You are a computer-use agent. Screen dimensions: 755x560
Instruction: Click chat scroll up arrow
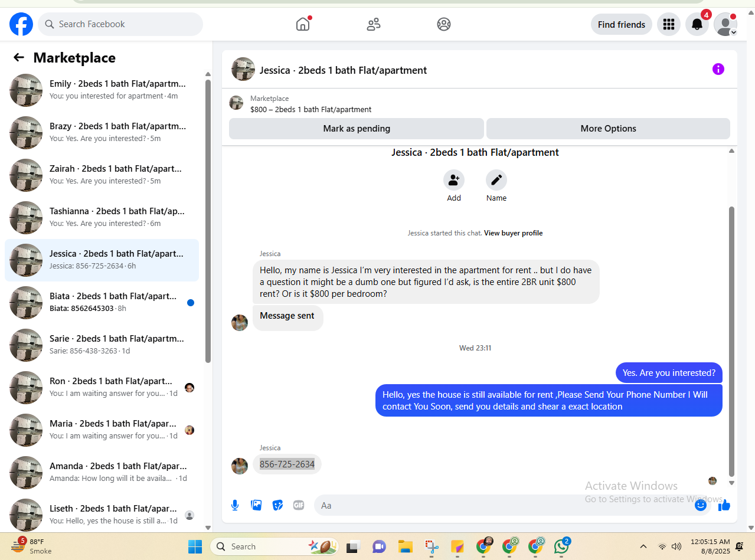(x=732, y=151)
